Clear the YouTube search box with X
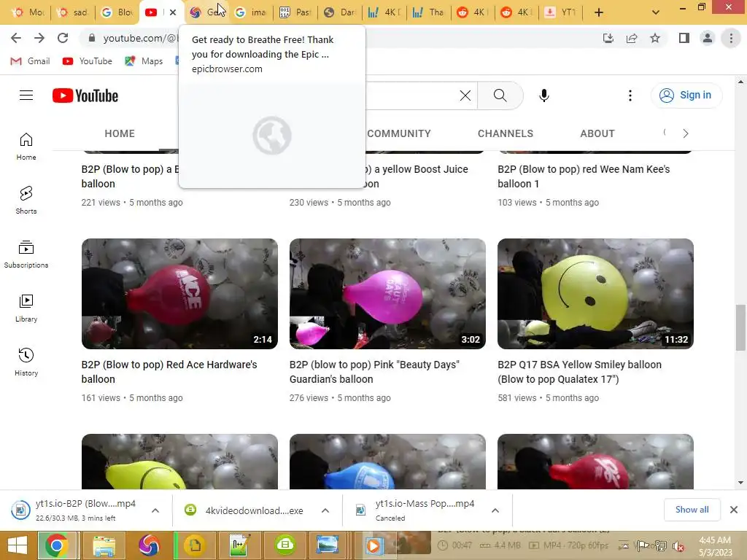747x560 pixels. coord(465,96)
